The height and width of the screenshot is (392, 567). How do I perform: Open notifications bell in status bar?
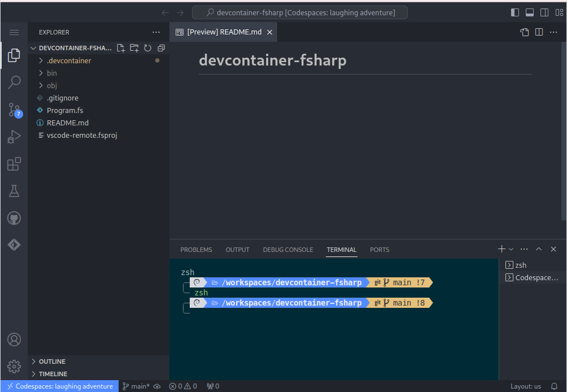554,386
